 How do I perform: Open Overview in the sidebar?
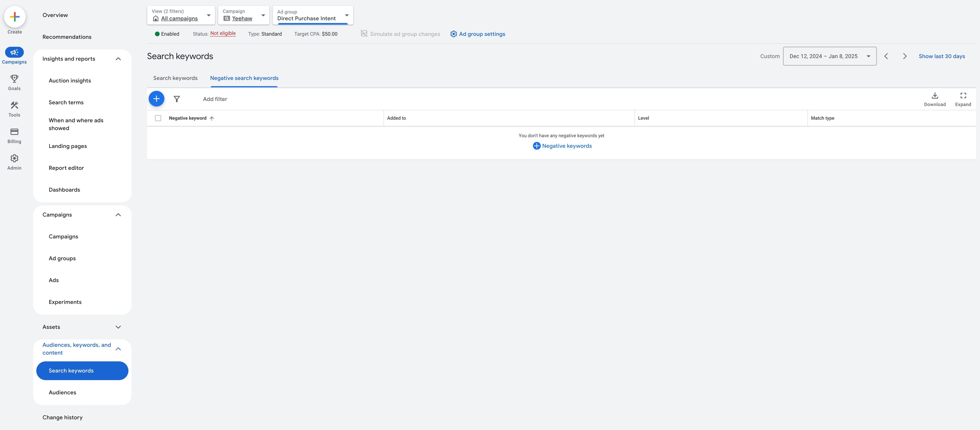tap(55, 15)
